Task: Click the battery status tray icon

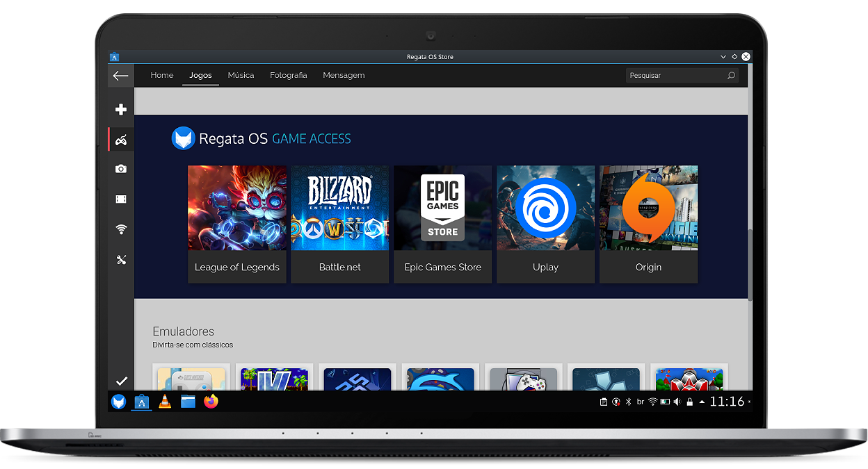Action: (665, 402)
